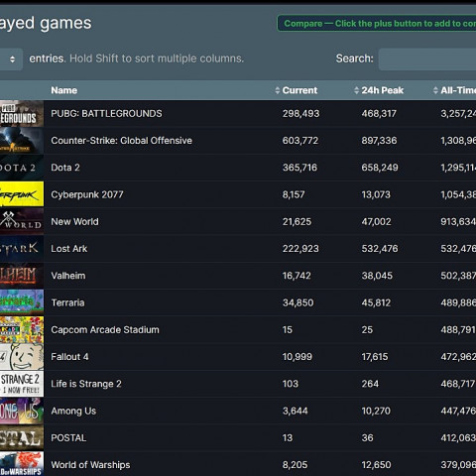Sort by All-Time peak column
476x476 pixels.
coord(454,90)
